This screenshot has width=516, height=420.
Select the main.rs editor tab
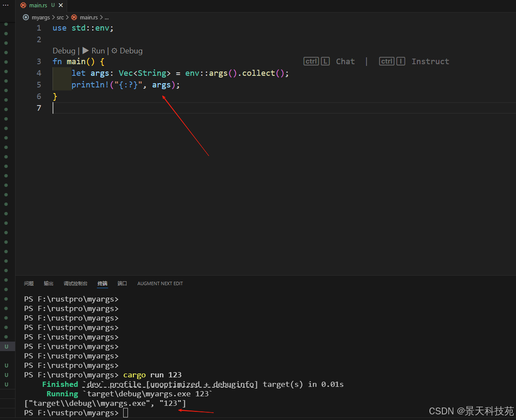click(x=41, y=5)
